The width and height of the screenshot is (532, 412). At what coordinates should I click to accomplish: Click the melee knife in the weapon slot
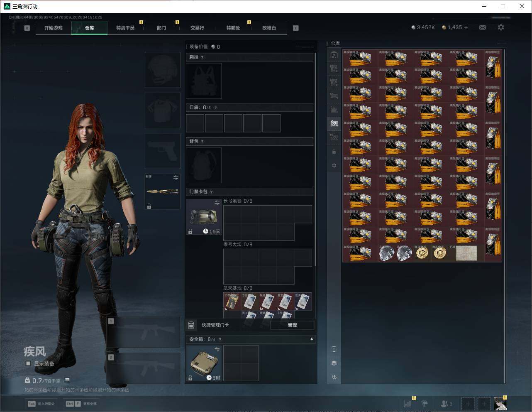[162, 191]
